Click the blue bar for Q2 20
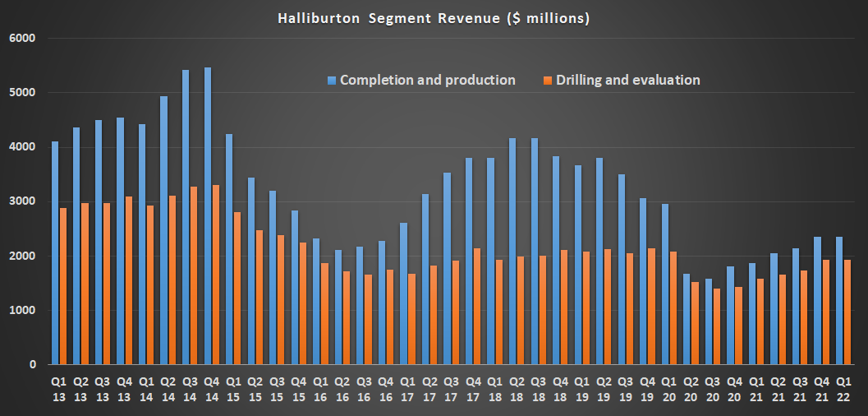The height and width of the screenshot is (416, 868). coord(687,319)
